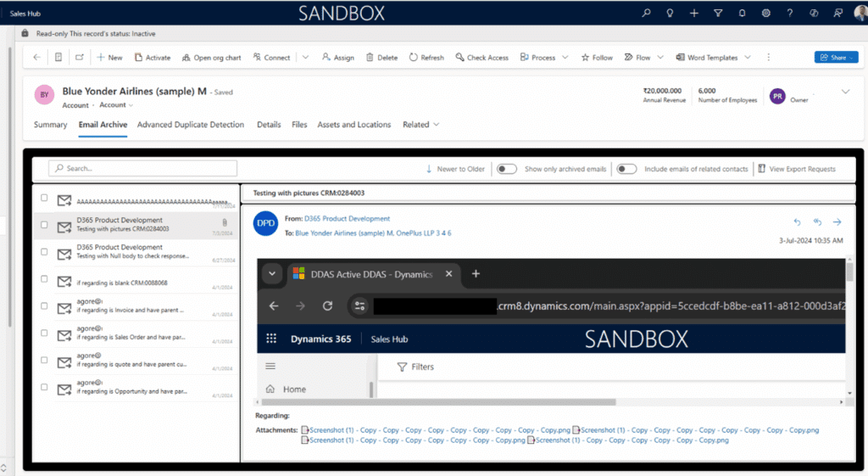Click the Connect command

[x=271, y=57]
